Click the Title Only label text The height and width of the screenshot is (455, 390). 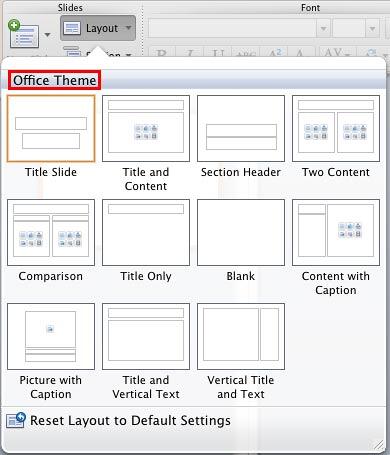pos(146,276)
